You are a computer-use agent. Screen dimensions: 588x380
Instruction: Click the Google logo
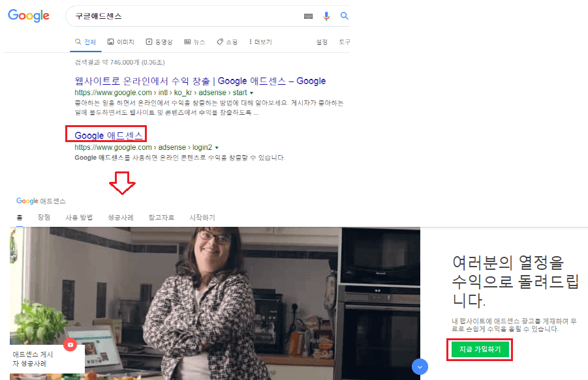[29, 16]
